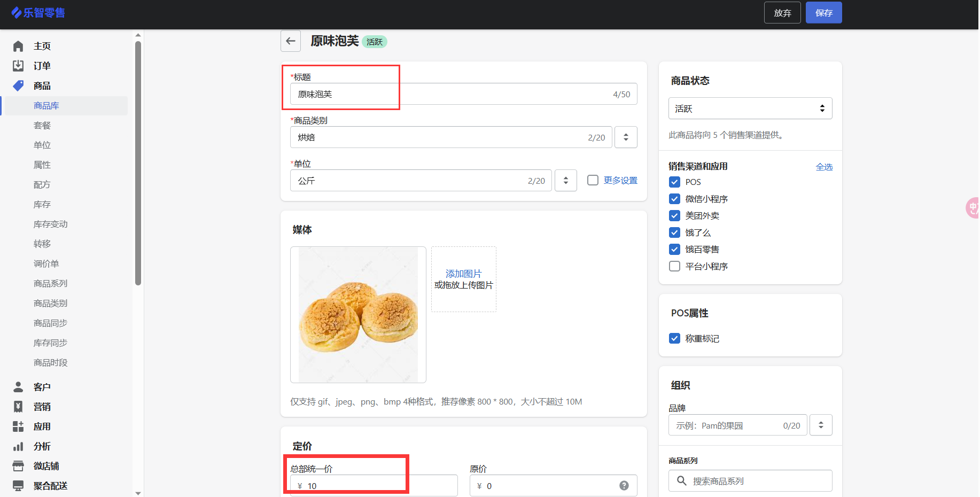
Task: Select 属性 in the sidebar
Action: coord(42,165)
